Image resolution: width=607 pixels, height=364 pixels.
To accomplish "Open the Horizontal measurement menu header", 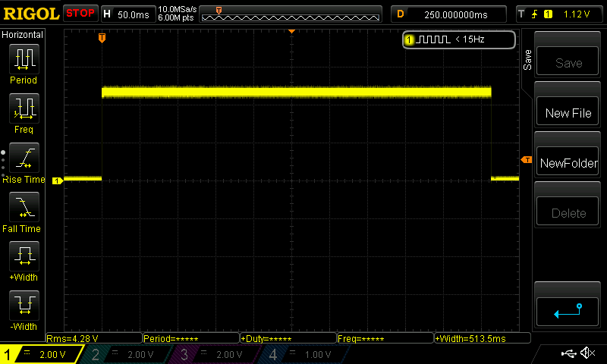I will tap(23, 35).
